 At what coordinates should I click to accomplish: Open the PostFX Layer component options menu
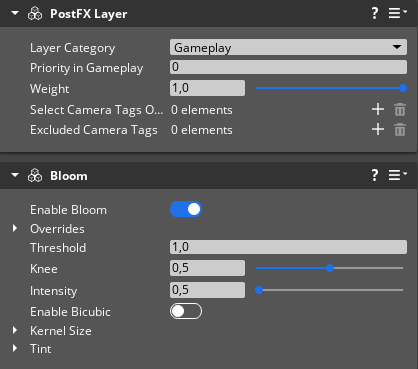click(398, 14)
